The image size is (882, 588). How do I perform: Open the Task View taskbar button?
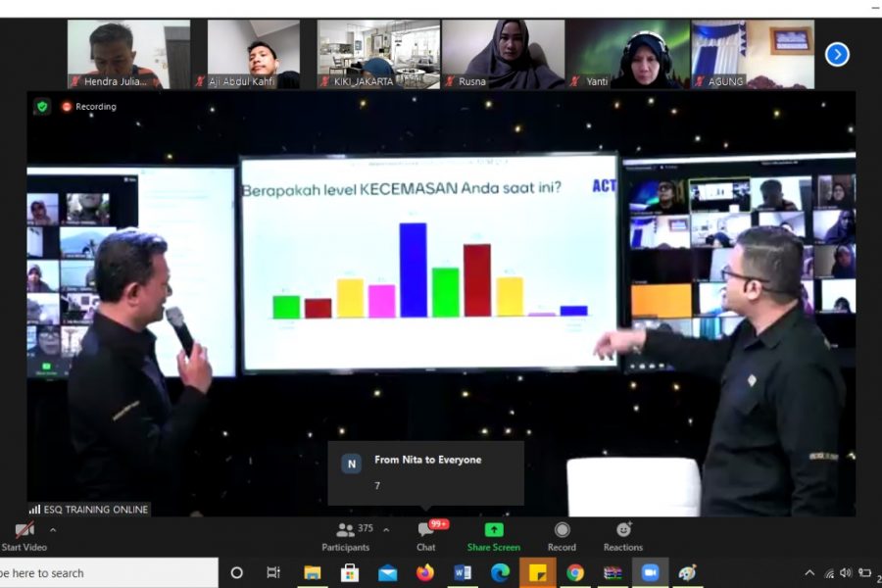pos(273,573)
